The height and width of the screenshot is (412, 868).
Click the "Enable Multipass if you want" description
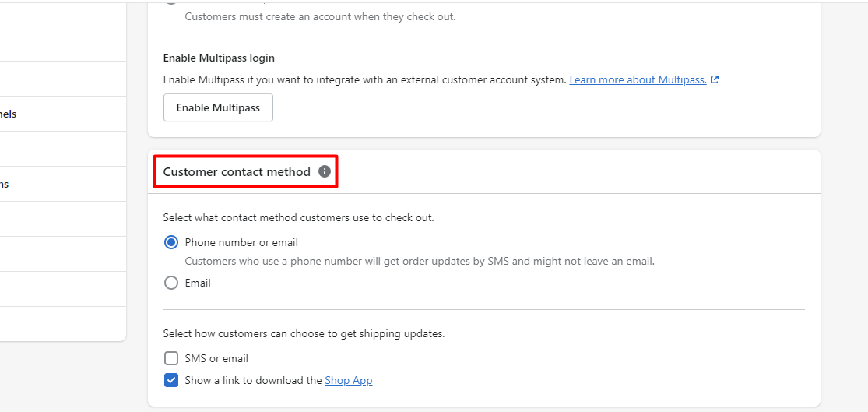click(364, 79)
